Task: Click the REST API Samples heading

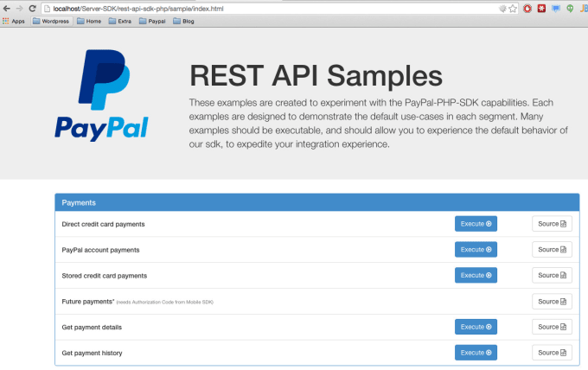Action: coord(316,76)
